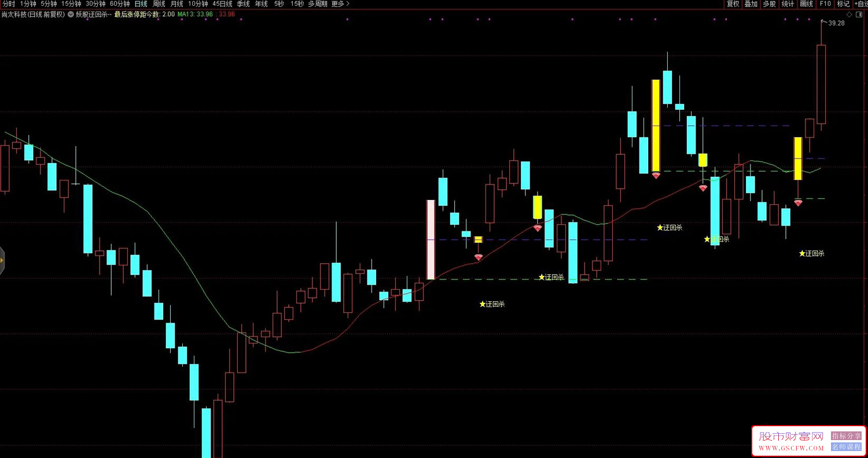Switch to 月线 monthly chart
This screenshot has height=458, width=868.
click(x=176, y=3)
